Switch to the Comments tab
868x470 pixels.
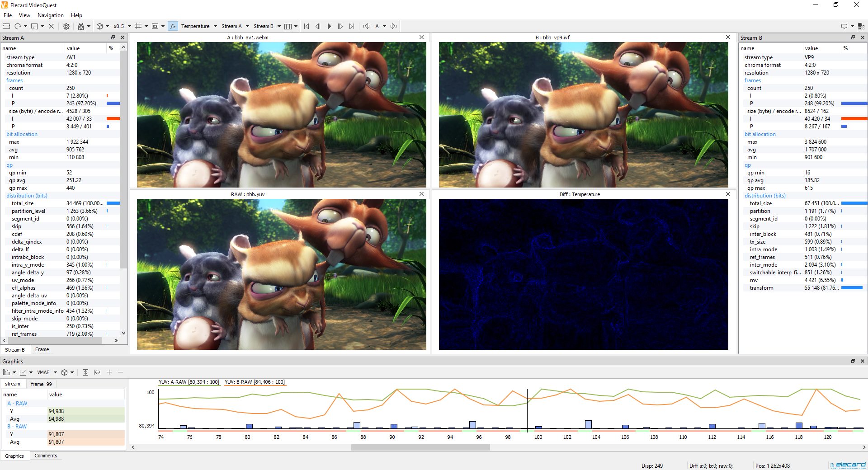click(x=46, y=456)
